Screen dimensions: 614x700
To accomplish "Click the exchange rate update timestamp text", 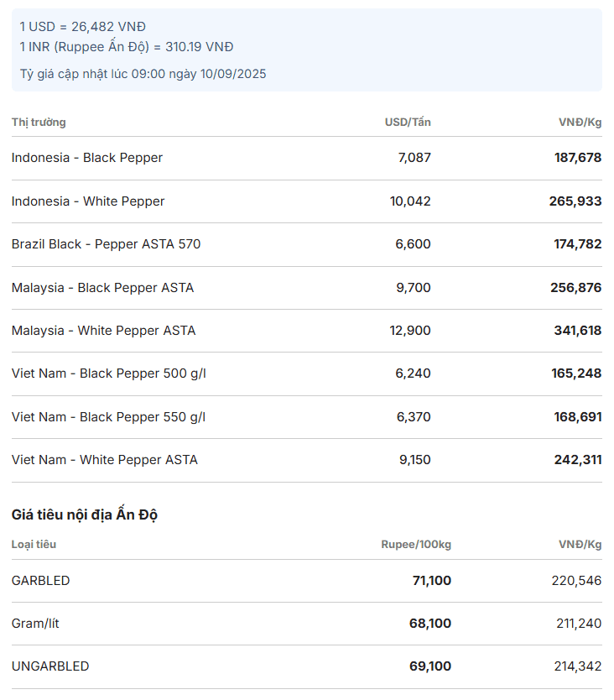I will (143, 74).
